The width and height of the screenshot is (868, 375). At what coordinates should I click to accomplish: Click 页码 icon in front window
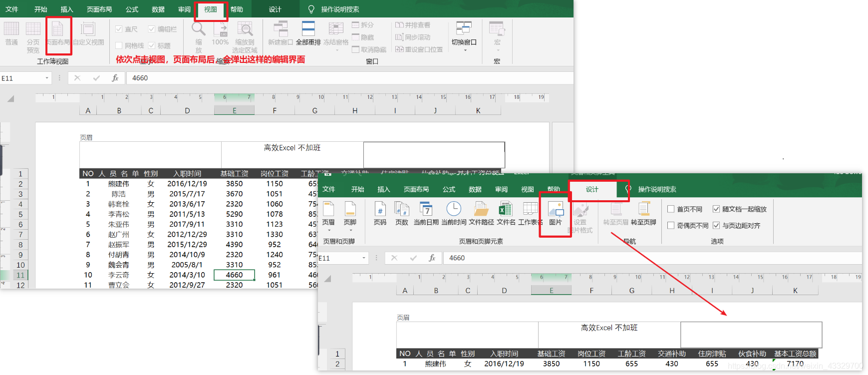click(x=380, y=210)
